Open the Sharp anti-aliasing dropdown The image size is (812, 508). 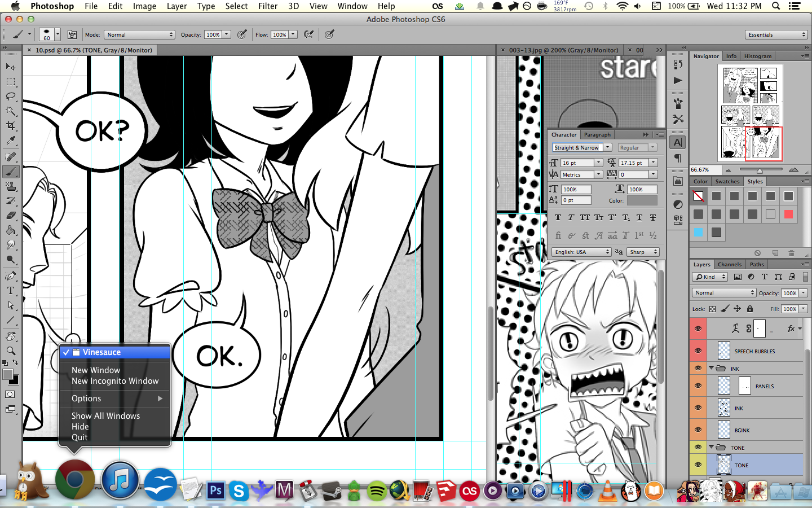pos(643,252)
